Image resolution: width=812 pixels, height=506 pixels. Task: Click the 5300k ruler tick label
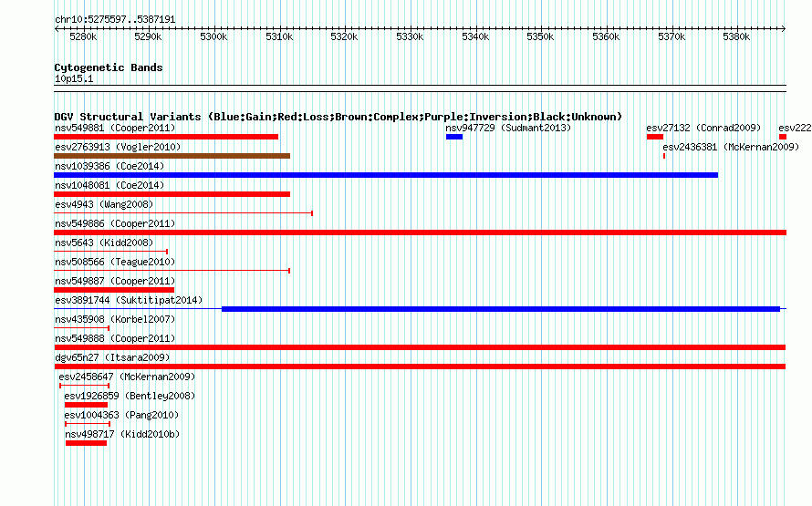pyautogui.click(x=213, y=36)
